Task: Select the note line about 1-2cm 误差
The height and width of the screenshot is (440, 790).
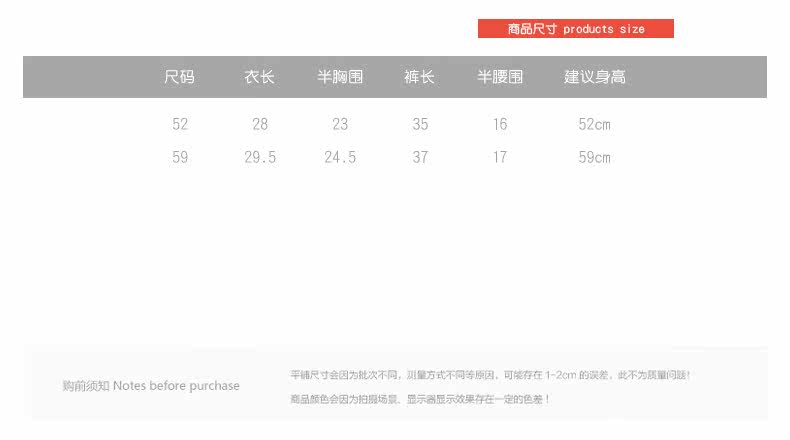Action: pyautogui.click(x=490, y=375)
